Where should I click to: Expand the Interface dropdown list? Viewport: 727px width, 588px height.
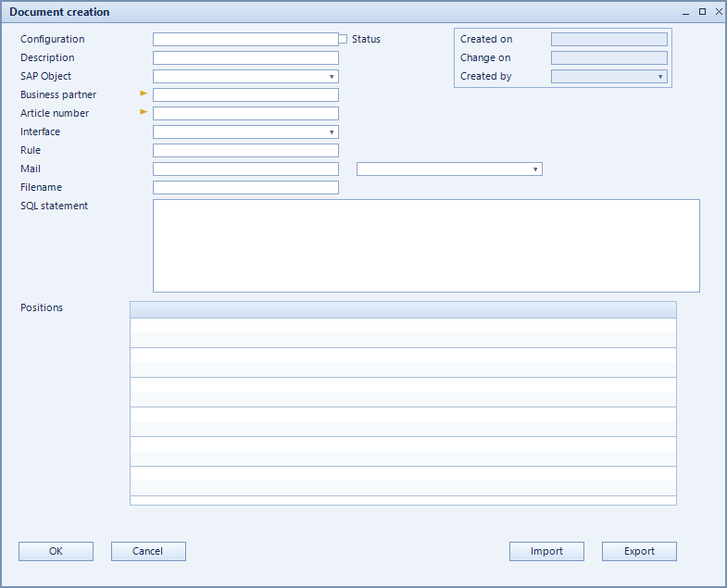(x=332, y=132)
